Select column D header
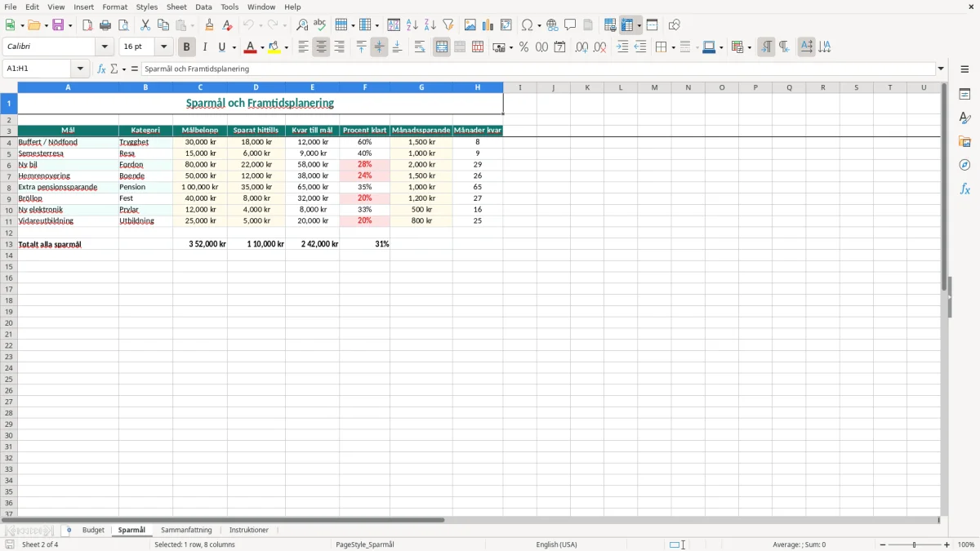This screenshot has width=980, height=551. pos(256,87)
